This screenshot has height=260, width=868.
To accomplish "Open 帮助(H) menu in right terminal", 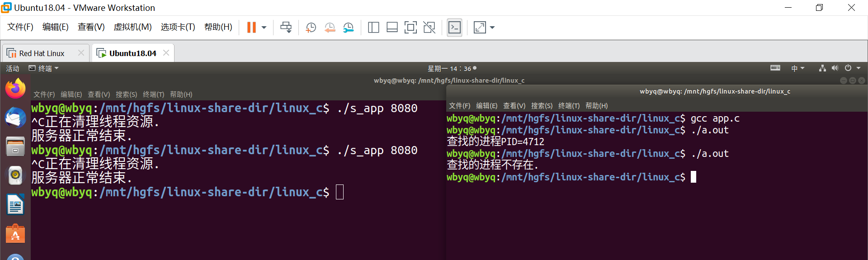I will (596, 106).
